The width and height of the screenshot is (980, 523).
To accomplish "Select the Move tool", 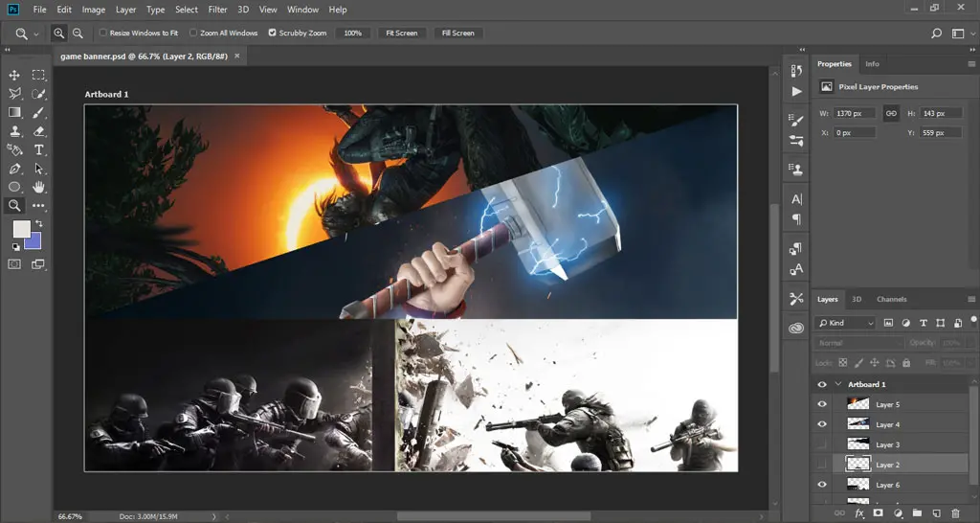I will pyautogui.click(x=14, y=75).
